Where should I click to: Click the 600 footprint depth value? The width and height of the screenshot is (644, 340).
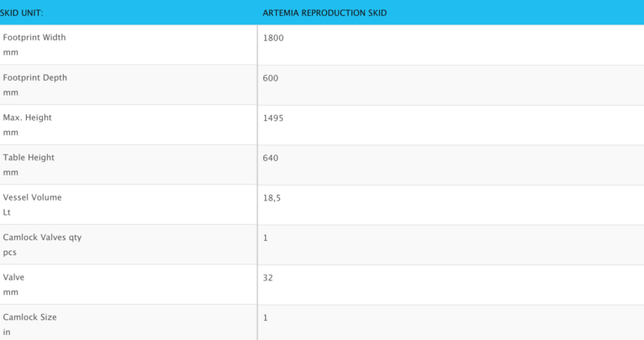coord(270,77)
